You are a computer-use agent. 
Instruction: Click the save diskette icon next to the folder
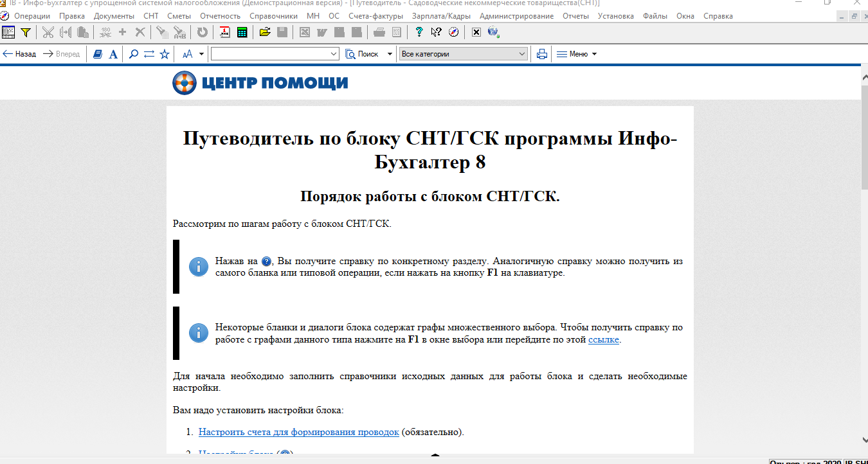[x=282, y=31]
